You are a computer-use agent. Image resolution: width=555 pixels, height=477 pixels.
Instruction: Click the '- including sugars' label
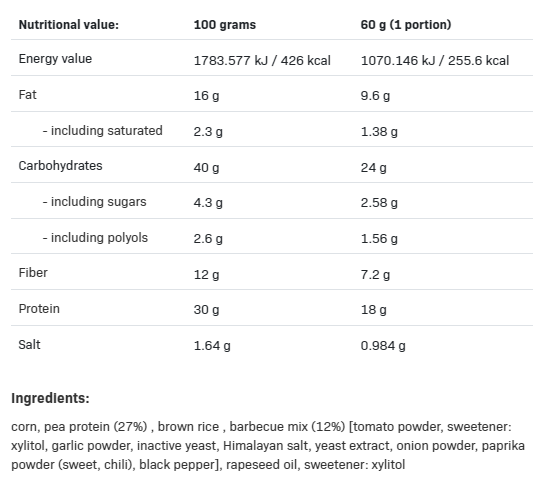[95, 202]
